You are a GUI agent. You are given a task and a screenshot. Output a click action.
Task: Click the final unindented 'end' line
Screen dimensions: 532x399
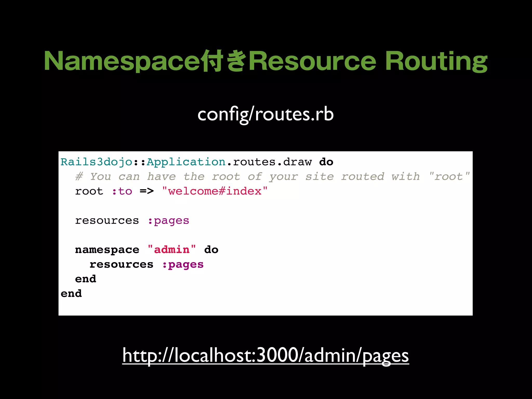[71, 294]
